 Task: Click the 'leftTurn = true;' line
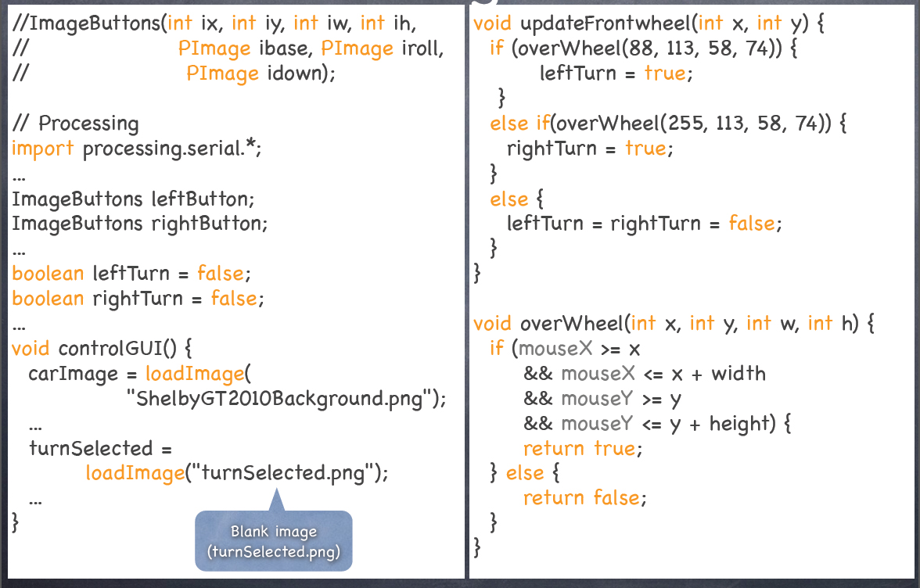(x=616, y=73)
